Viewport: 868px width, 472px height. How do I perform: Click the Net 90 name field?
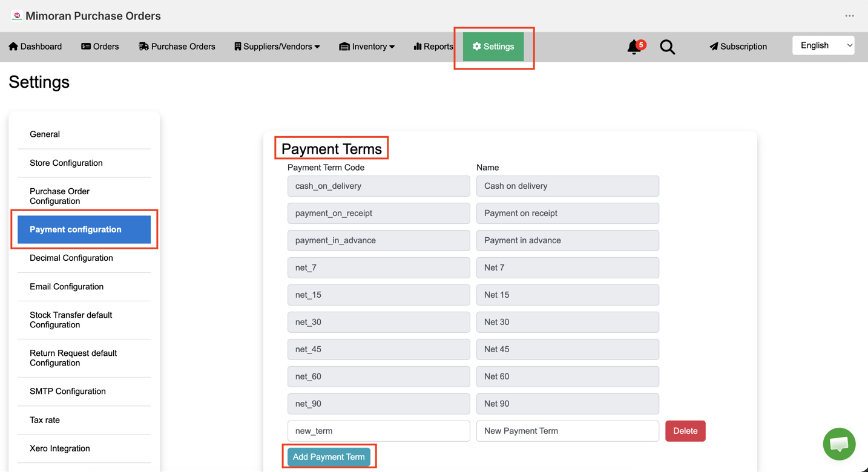(x=568, y=404)
